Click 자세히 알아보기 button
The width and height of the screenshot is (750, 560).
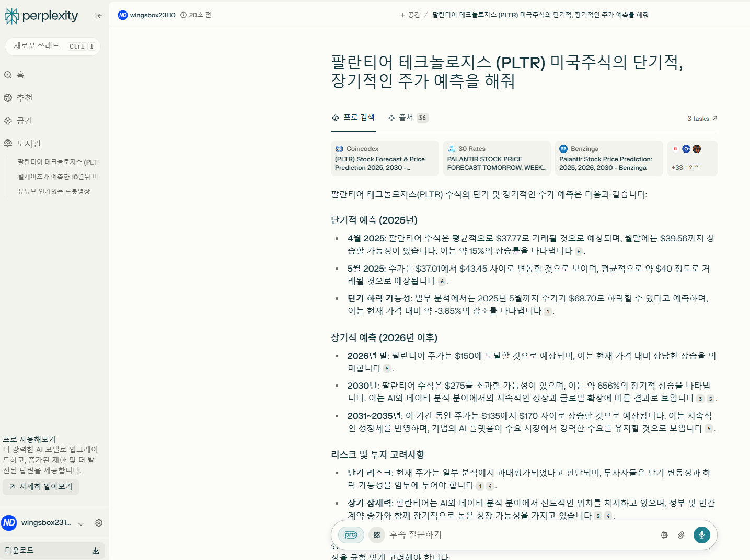pos(41,487)
